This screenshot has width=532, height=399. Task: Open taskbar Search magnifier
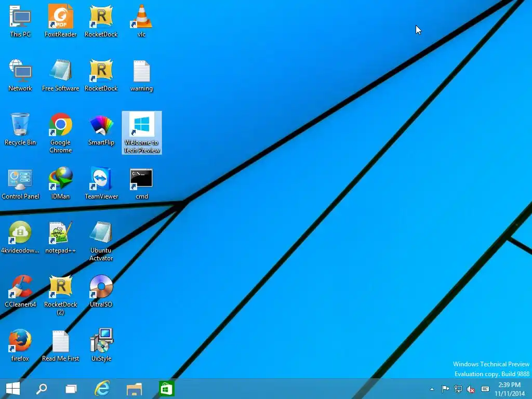click(x=42, y=389)
